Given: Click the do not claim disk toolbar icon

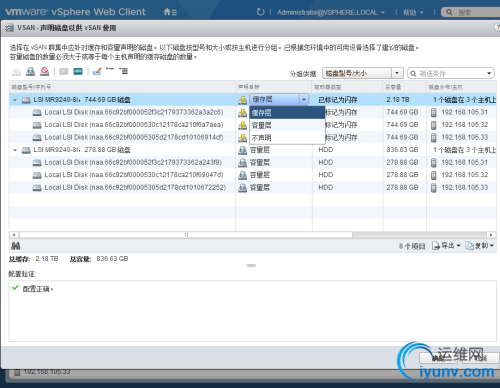Looking at the screenshot, I should [45, 71].
